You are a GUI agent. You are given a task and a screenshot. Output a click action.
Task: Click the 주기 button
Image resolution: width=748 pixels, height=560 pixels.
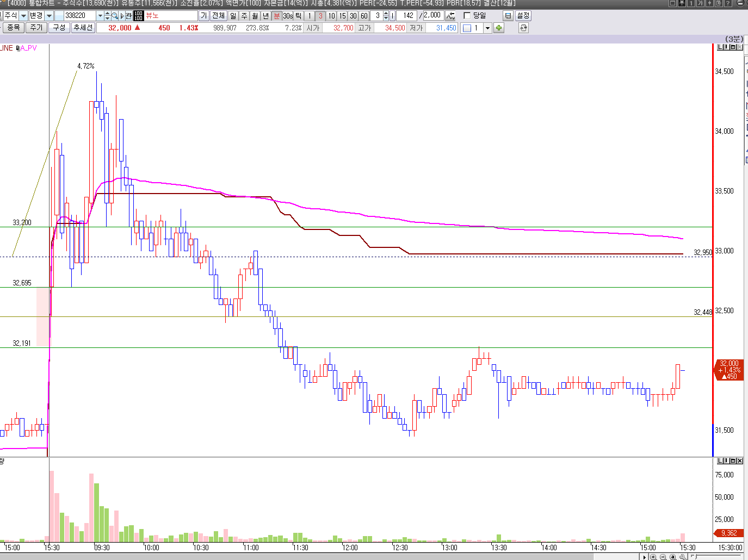(x=36, y=27)
